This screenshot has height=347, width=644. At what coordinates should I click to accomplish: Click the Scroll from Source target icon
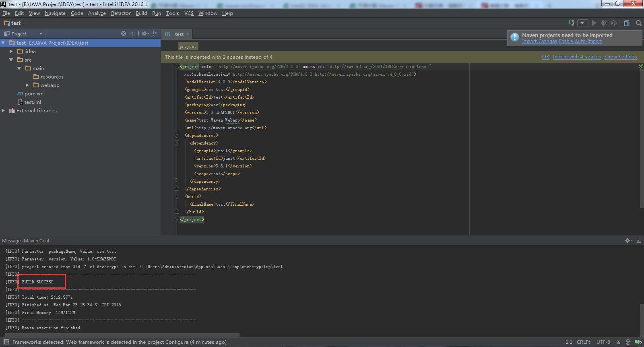click(x=124, y=33)
